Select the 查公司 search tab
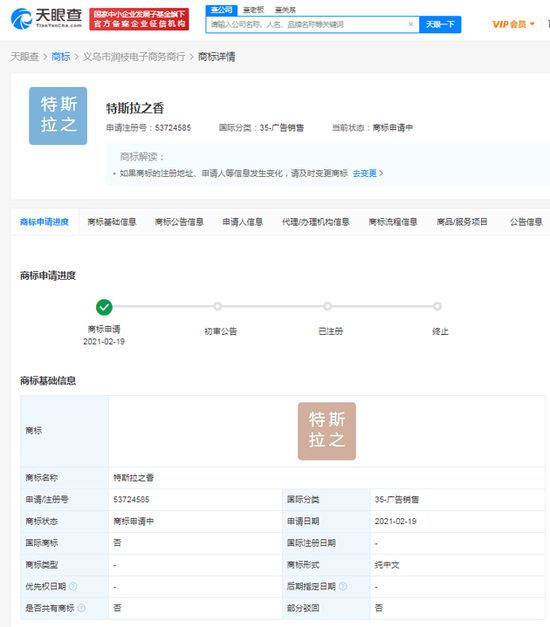 [222, 10]
